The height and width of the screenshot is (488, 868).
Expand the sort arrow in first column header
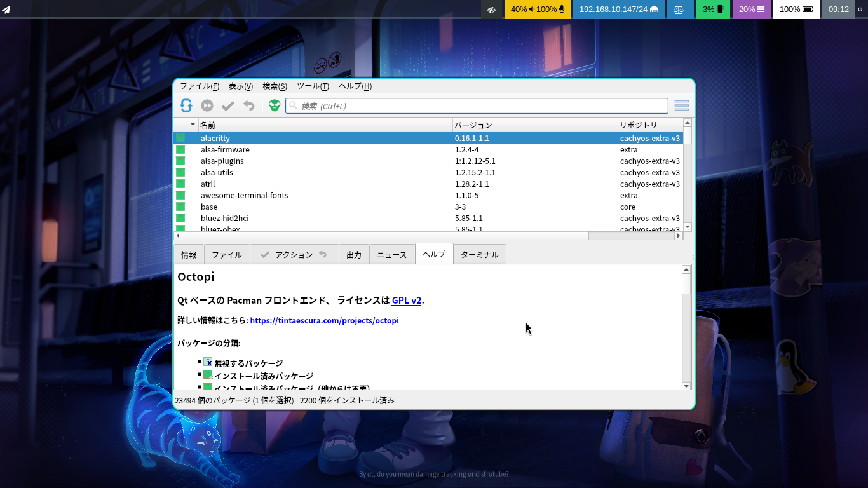point(193,125)
